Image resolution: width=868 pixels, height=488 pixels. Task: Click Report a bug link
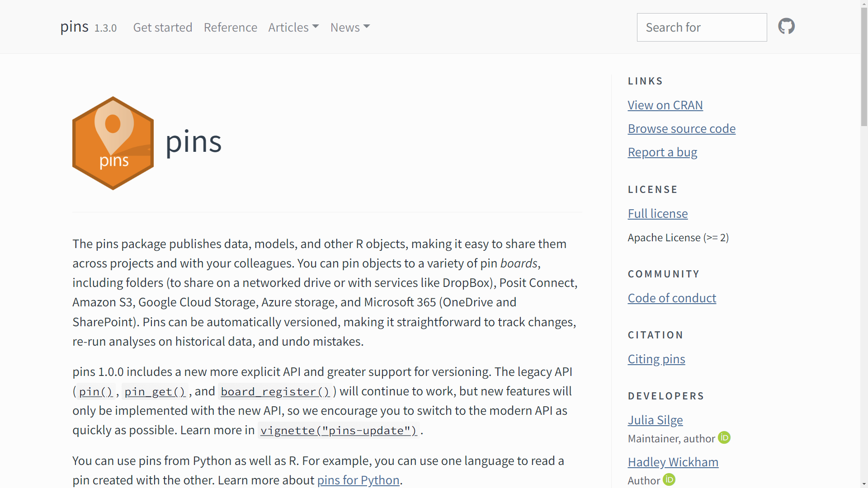[662, 152]
